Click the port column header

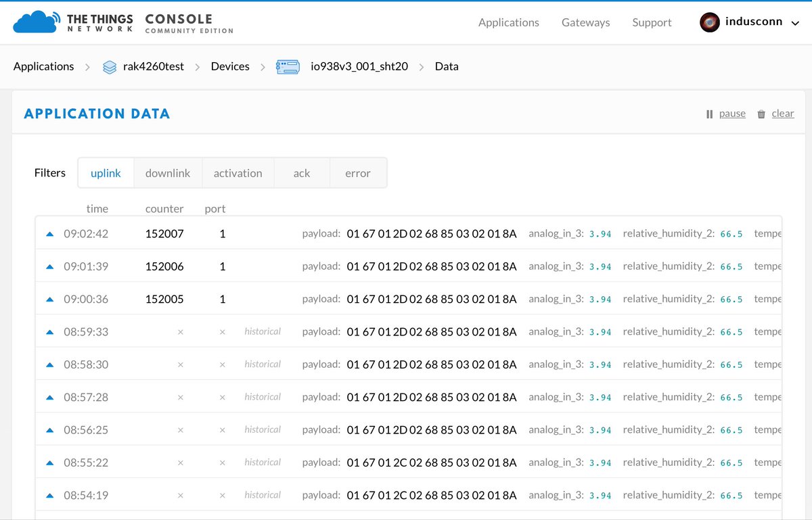pyautogui.click(x=215, y=209)
